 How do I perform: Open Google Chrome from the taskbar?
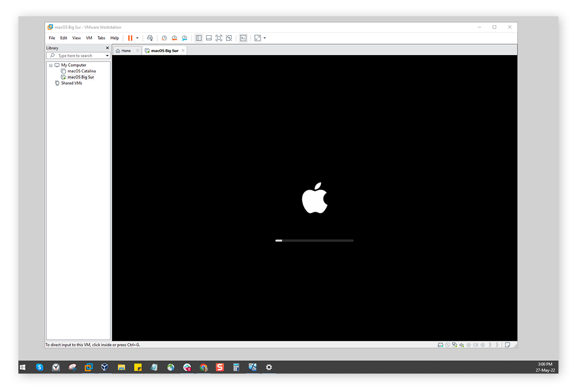(203, 367)
